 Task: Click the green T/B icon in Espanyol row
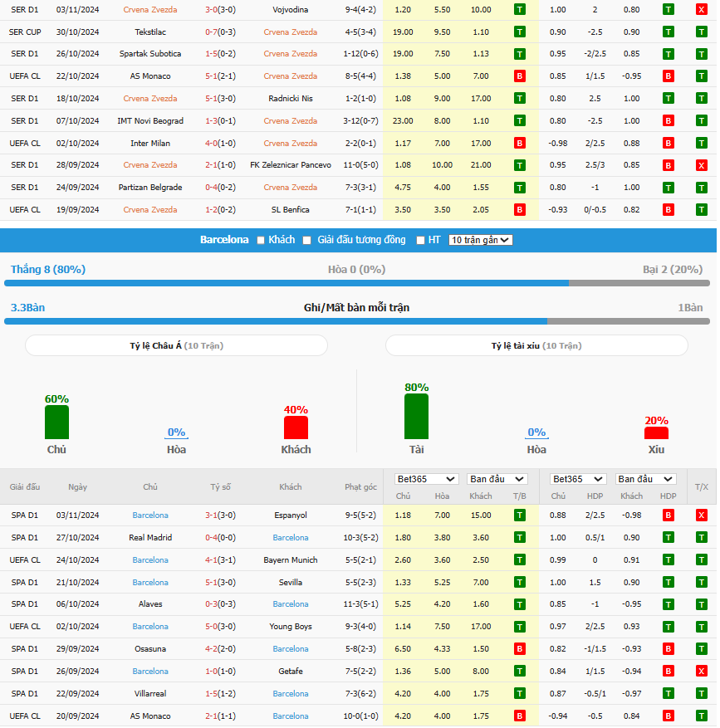519,515
